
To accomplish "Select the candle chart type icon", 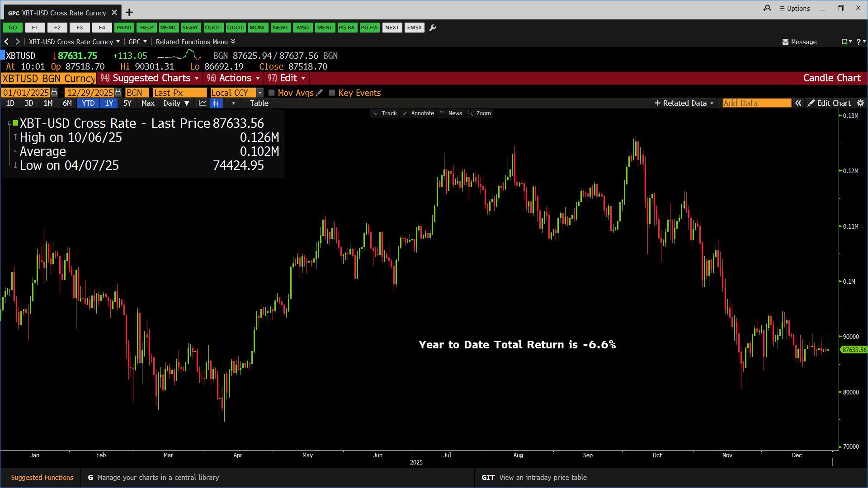I will 216,103.
